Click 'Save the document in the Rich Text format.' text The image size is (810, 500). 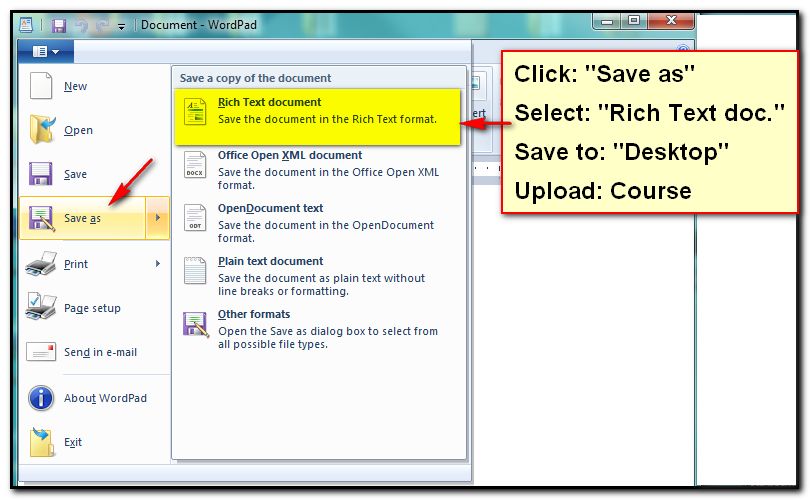pos(328,119)
